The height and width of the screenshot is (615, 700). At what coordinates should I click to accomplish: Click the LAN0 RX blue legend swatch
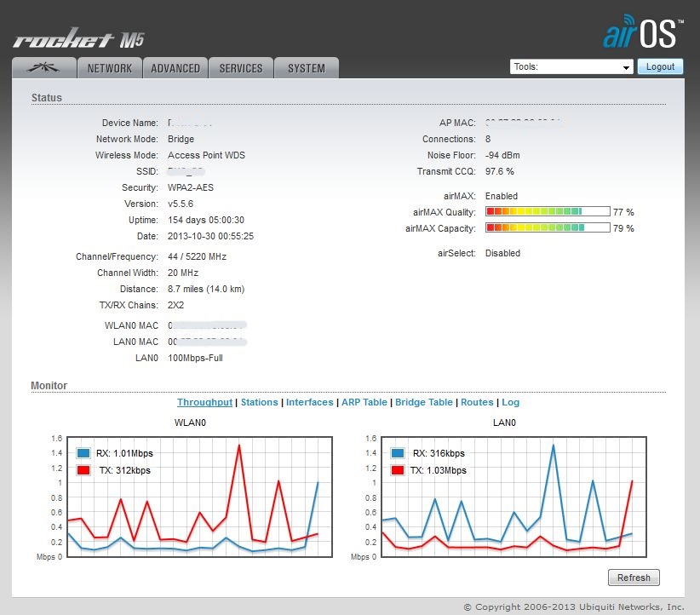click(x=398, y=453)
